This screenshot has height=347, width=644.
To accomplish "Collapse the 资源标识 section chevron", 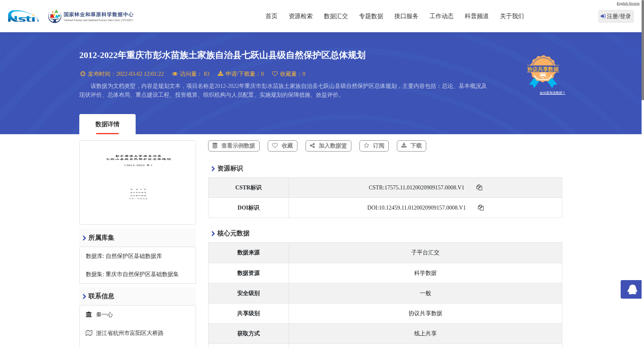I will 213,168.
